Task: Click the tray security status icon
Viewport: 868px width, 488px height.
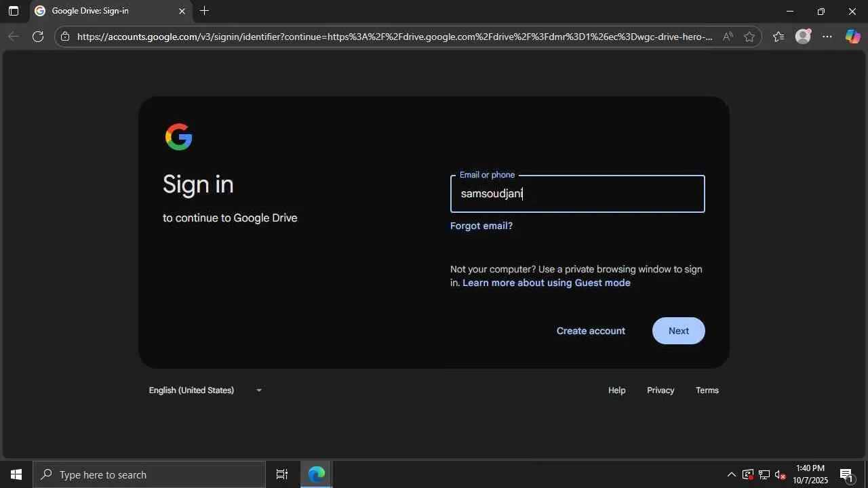Action: pos(747,474)
